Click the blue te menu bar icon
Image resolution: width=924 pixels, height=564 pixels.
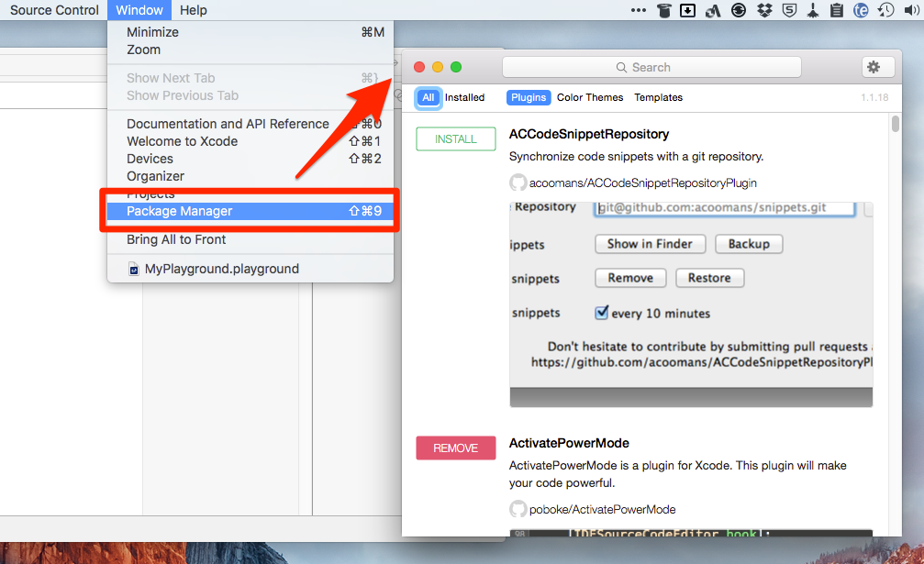pos(861,10)
